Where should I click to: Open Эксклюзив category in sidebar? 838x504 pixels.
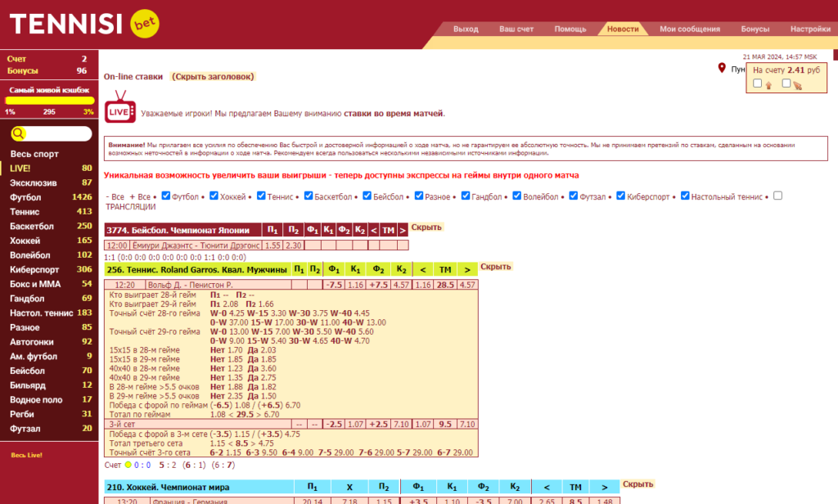pos(49,182)
